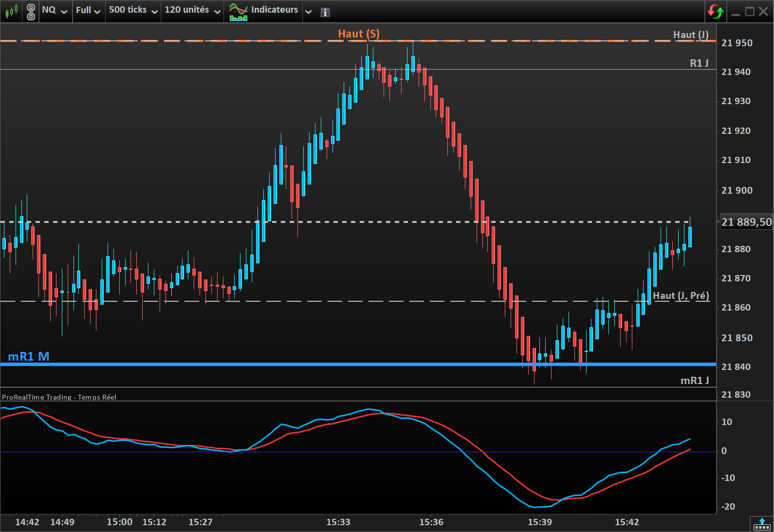Select the R1 J pivot label
The image size is (774, 532).
699,63
